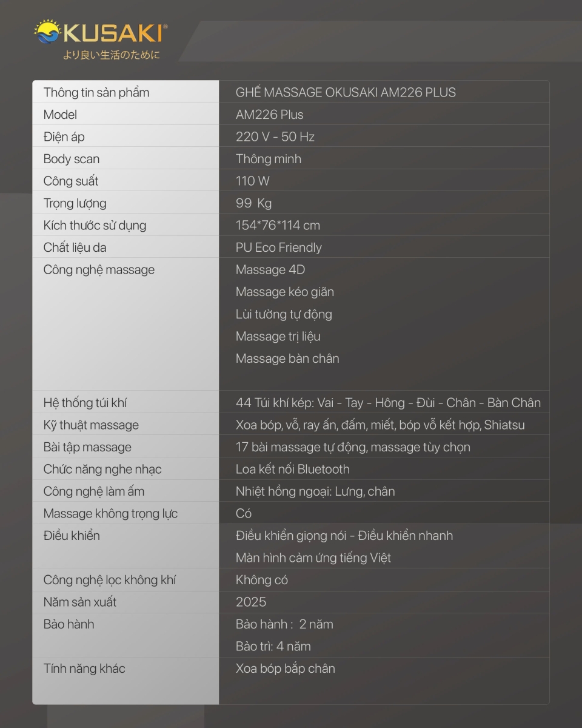
Task: Select the 'Bảo trì: 4 năm' line
Action: coord(273,646)
